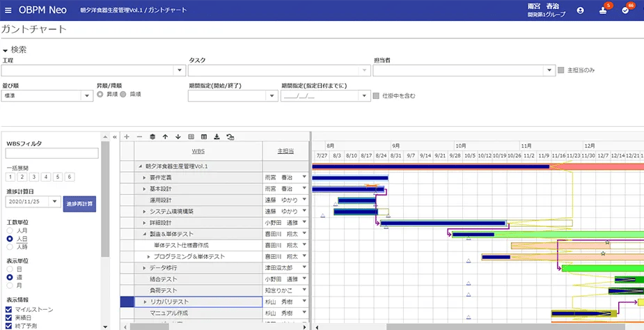Click the 進捗再計算 button
The height and width of the screenshot is (330, 644).
pyautogui.click(x=79, y=203)
